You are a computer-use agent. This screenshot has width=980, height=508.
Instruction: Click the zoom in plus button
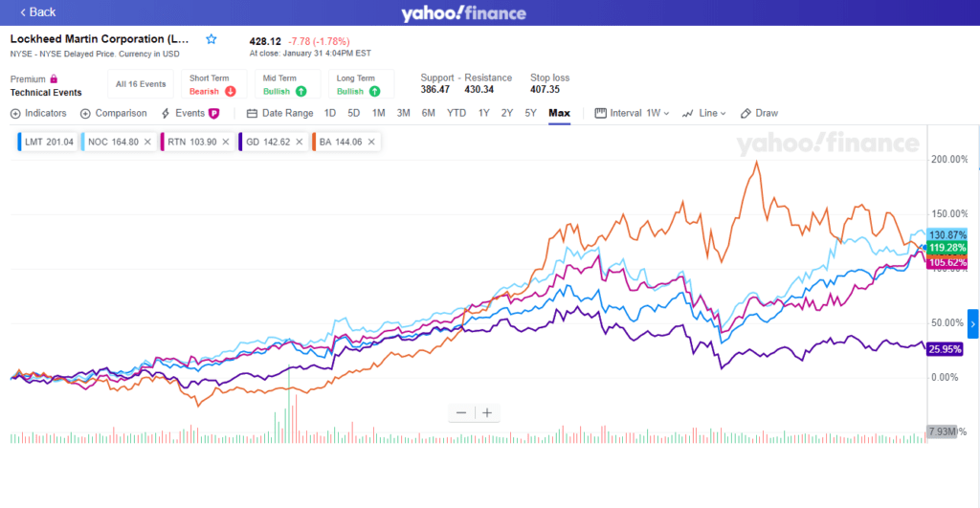[x=487, y=412]
